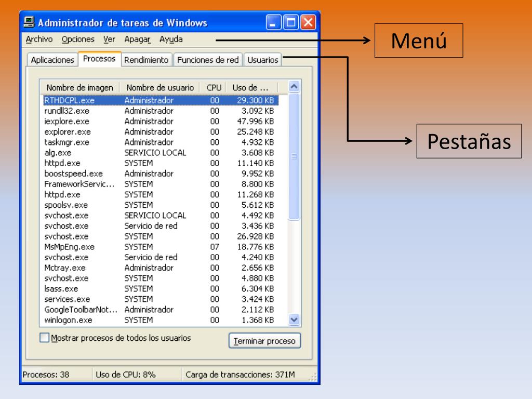532x399 pixels.
Task: Select the Mctray.exe process
Action: point(161,268)
